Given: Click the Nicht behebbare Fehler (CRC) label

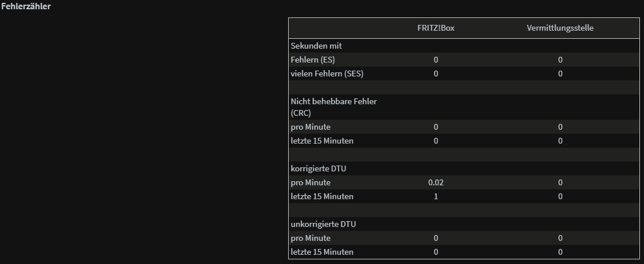Looking at the screenshot, I should click(334, 107).
